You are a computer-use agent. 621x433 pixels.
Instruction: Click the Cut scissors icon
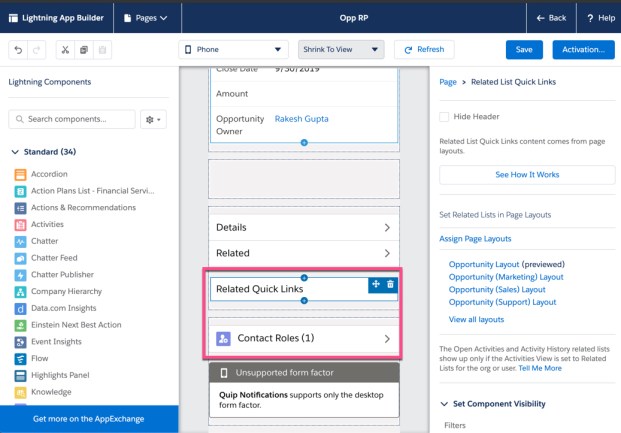[x=65, y=50]
